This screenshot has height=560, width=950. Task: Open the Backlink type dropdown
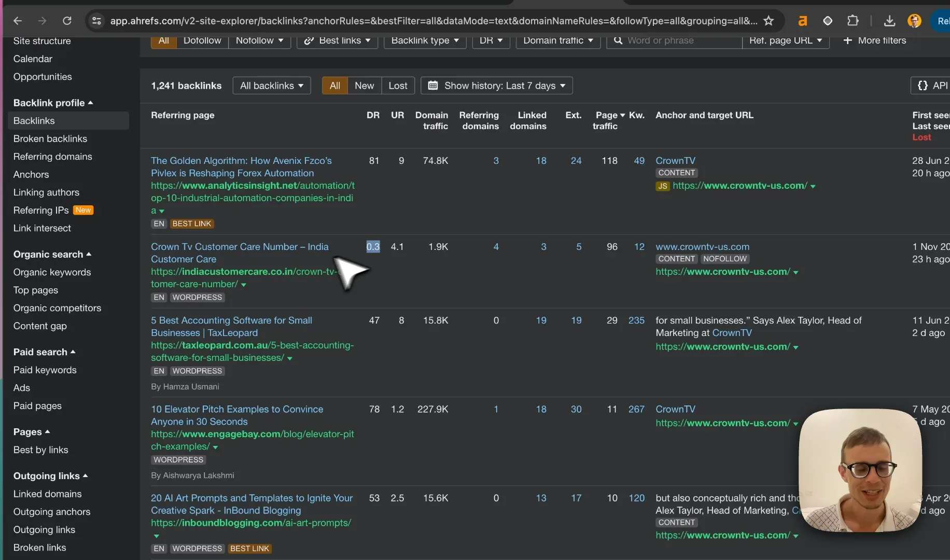[x=425, y=40]
